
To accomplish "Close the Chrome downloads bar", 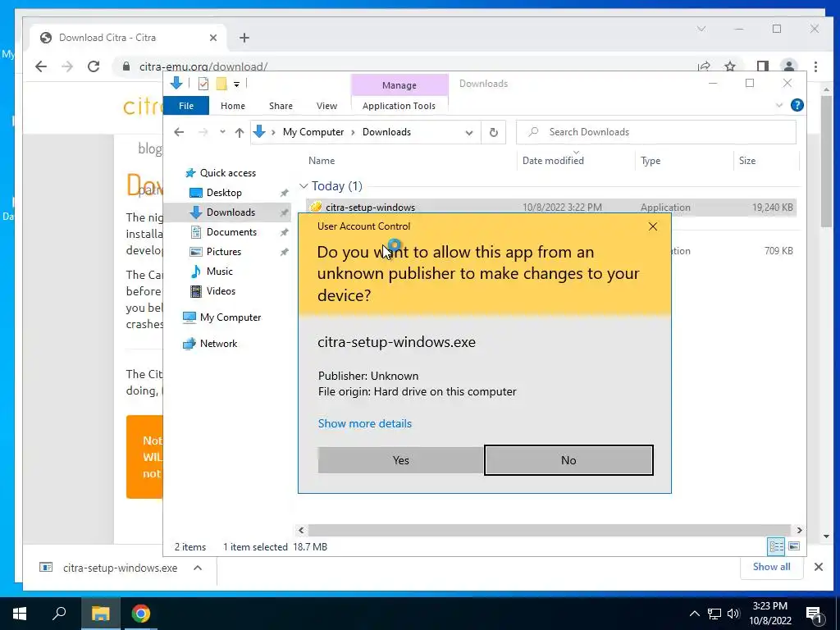I will pos(818,567).
